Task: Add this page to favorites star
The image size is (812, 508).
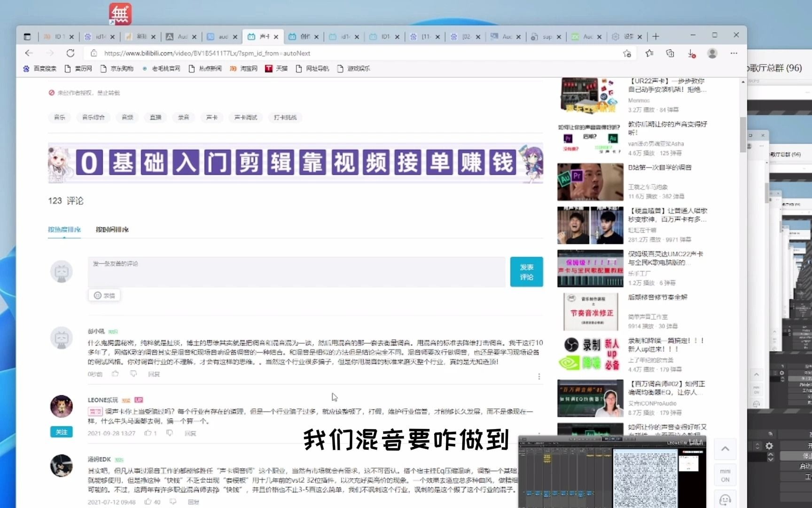Action: pyautogui.click(x=627, y=53)
